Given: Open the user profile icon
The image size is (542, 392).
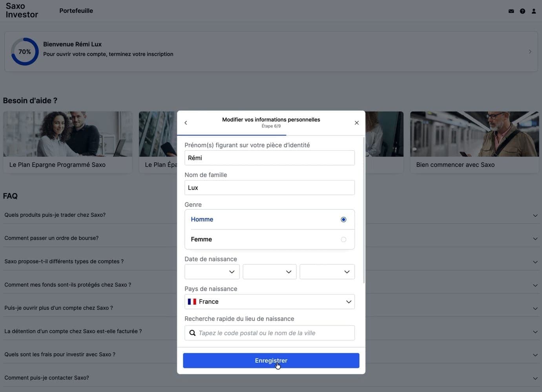Looking at the screenshot, I should point(534,11).
